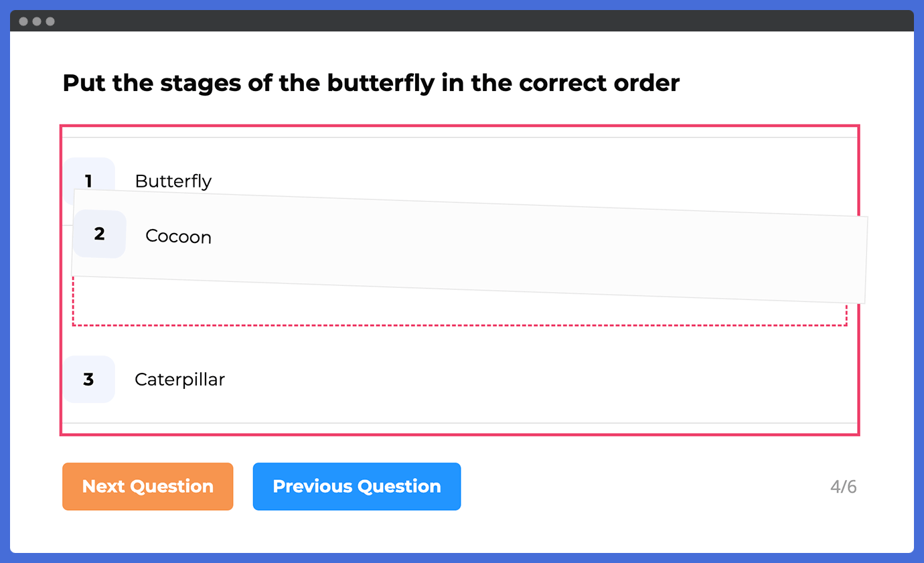Select the number 2 badge on Cocoon card
924x563 pixels.
[x=100, y=234]
